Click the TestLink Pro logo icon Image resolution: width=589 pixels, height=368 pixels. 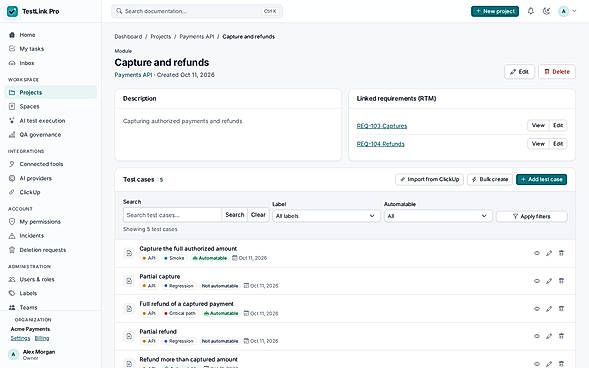point(12,11)
